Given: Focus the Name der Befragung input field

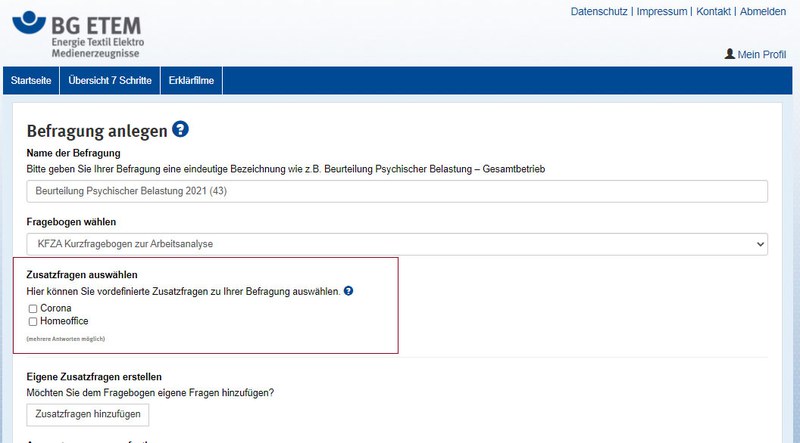Looking at the screenshot, I should click(396, 191).
